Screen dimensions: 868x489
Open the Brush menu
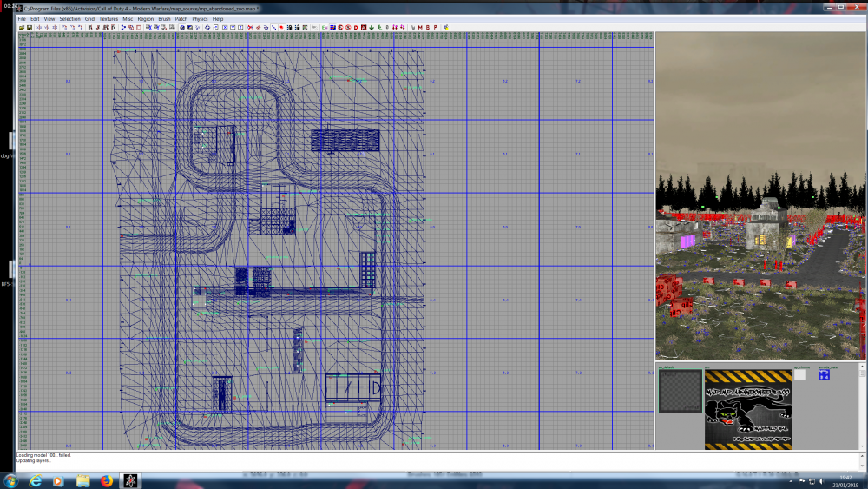[x=164, y=18]
